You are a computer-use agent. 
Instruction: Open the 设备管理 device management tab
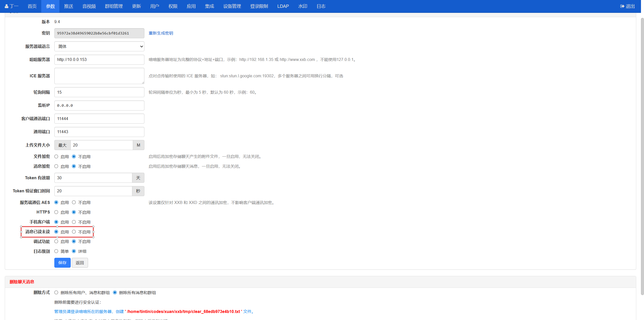[232, 6]
